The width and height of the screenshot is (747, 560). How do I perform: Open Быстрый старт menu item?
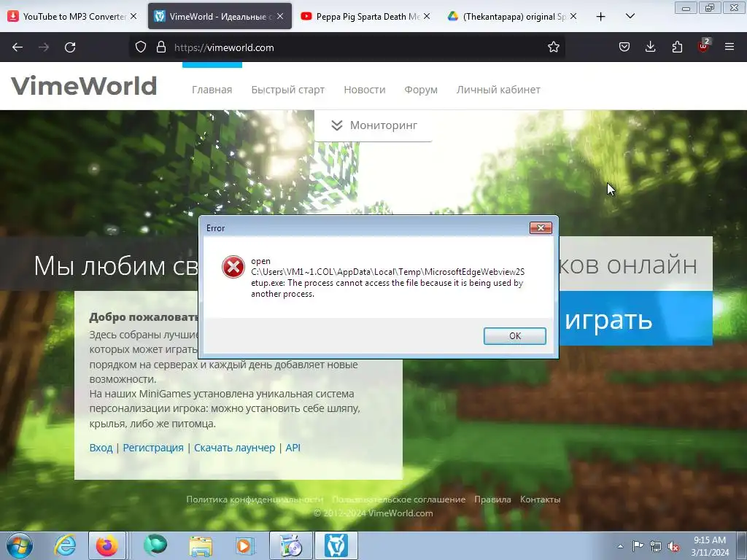[287, 90]
